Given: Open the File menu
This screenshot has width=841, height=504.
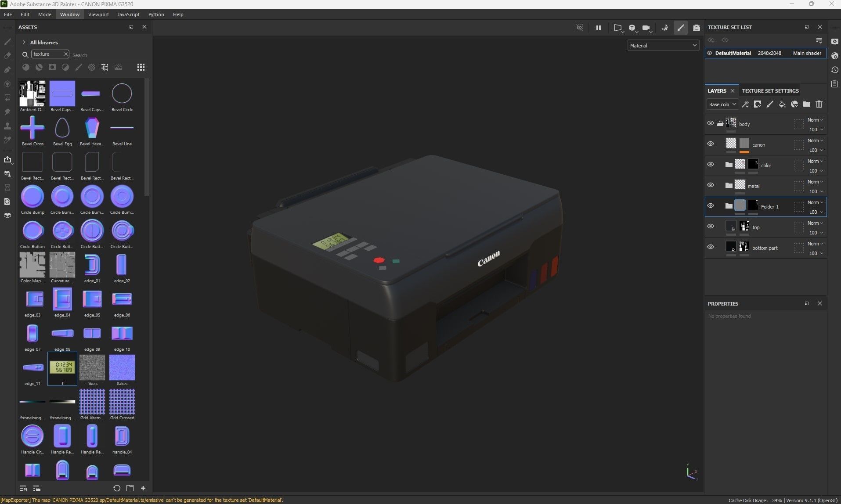Looking at the screenshot, I should tap(8, 14).
